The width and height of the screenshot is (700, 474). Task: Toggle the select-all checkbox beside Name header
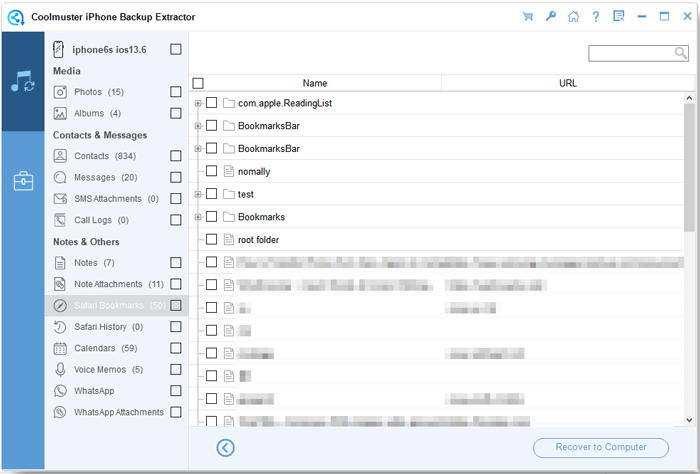(198, 83)
